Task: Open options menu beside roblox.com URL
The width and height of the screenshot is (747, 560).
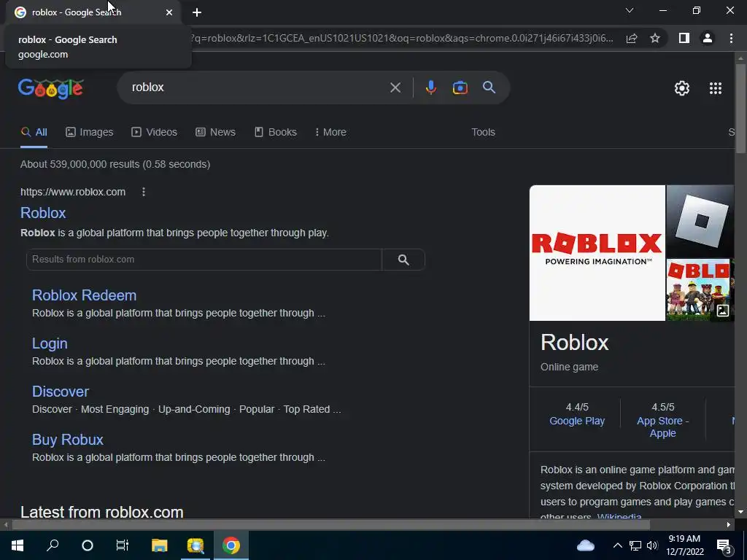Action: [144, 192]
